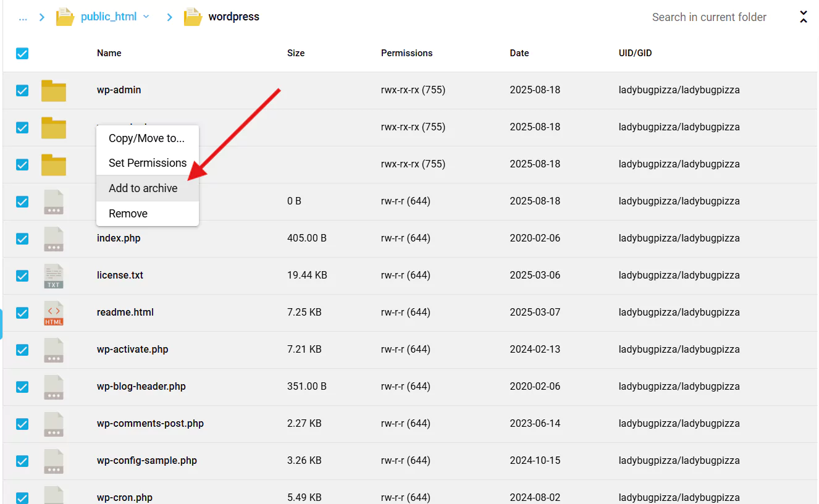
Task: Click the UID/GID cell of license.txt
Action: tap(679, 275)
